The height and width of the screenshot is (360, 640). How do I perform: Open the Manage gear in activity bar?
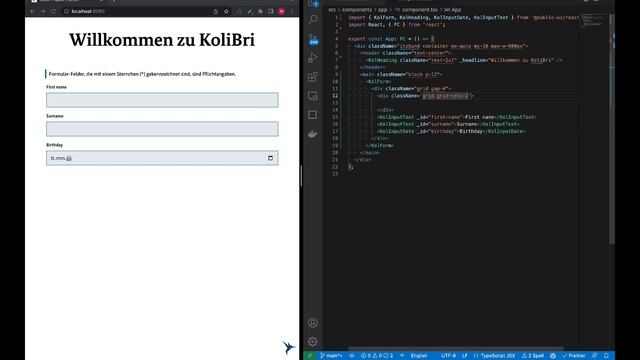click(313, 342)
